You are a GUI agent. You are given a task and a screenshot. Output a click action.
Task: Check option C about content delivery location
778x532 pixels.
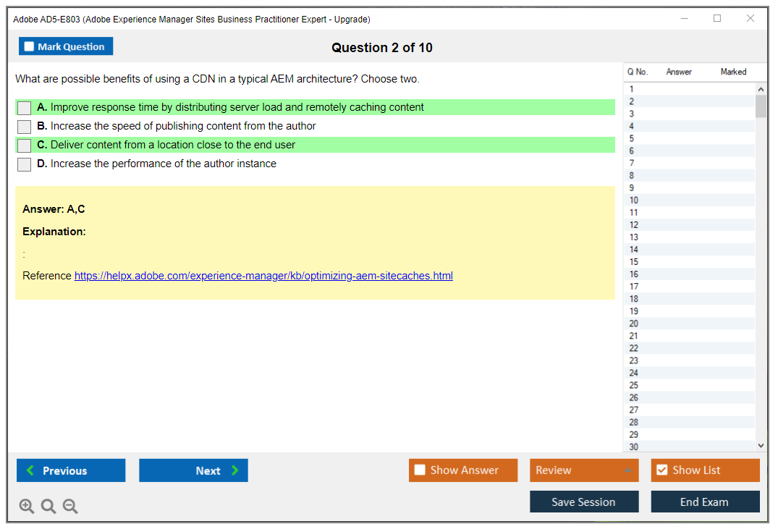pos(25,145)
